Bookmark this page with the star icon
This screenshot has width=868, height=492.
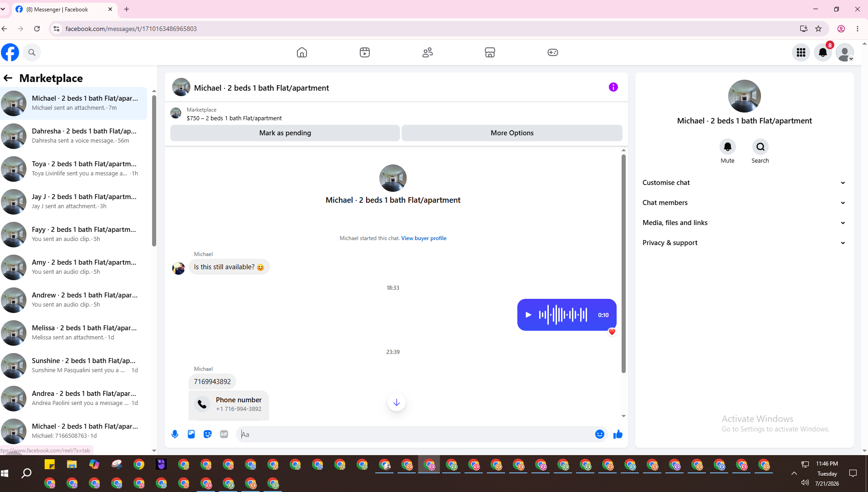pos(818,29)
